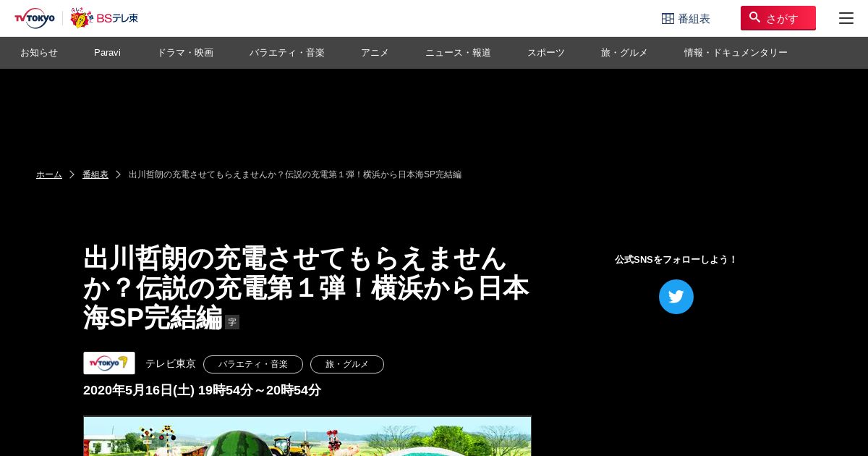Click the 字 subtitle badge
This screenshot has width=868, height=456.
[x=232, y=322]
